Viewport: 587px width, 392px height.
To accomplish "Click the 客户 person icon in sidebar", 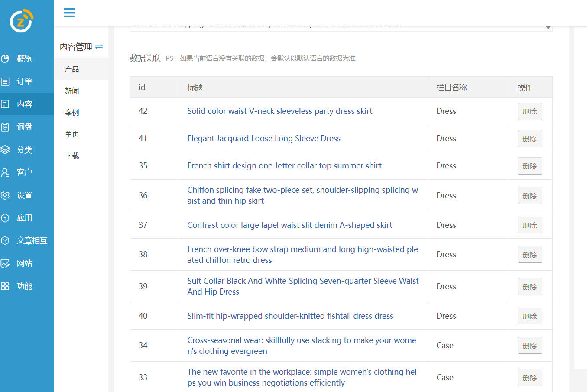I will [x=5, y=172].
